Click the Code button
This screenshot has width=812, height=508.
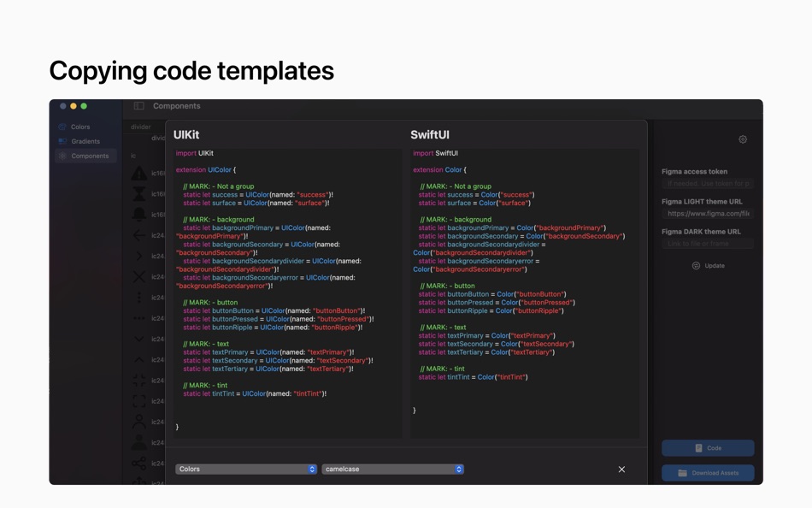pyautogui.click(x=708, y=448)
